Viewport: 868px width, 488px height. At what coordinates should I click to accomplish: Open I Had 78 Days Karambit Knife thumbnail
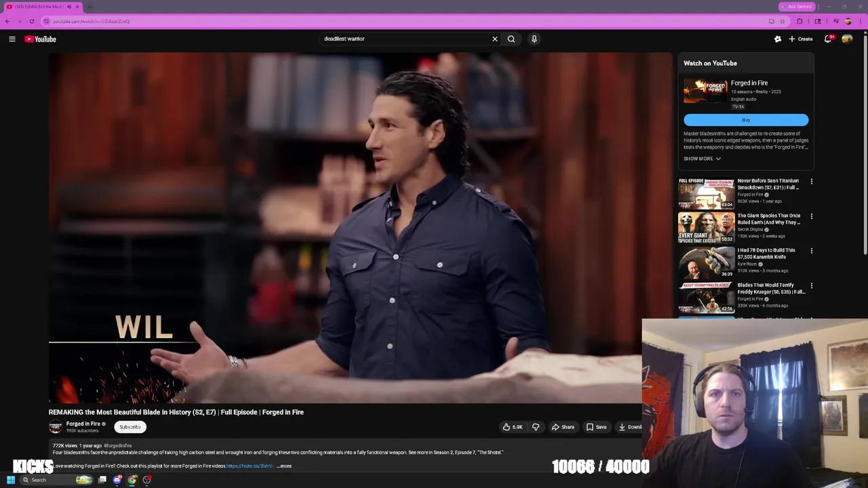click(x=706, y=262)
